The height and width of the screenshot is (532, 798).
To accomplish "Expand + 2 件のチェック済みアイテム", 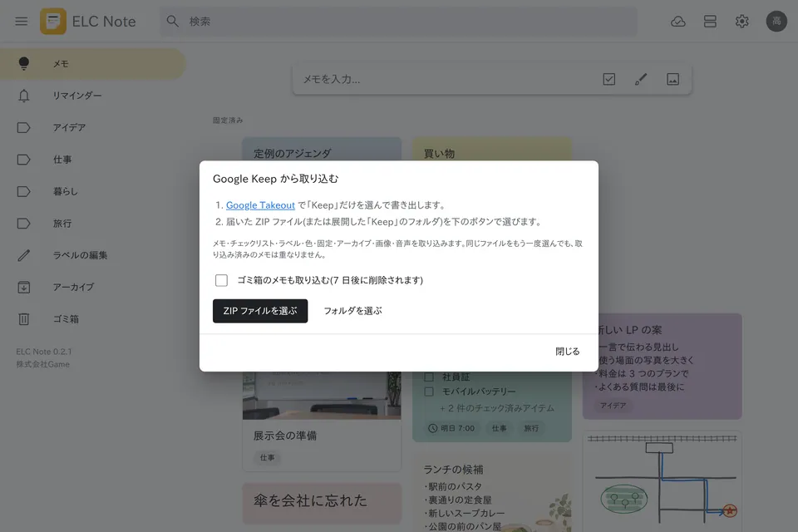I will 497,408.
